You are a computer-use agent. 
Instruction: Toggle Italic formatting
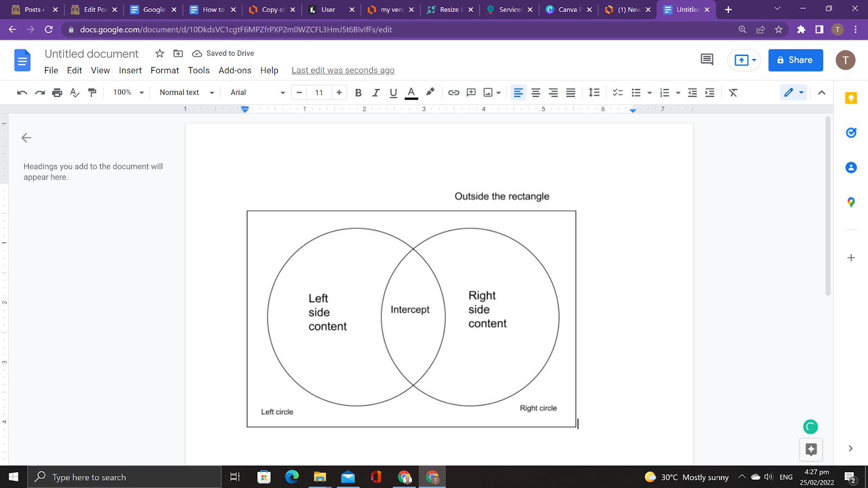375,93
